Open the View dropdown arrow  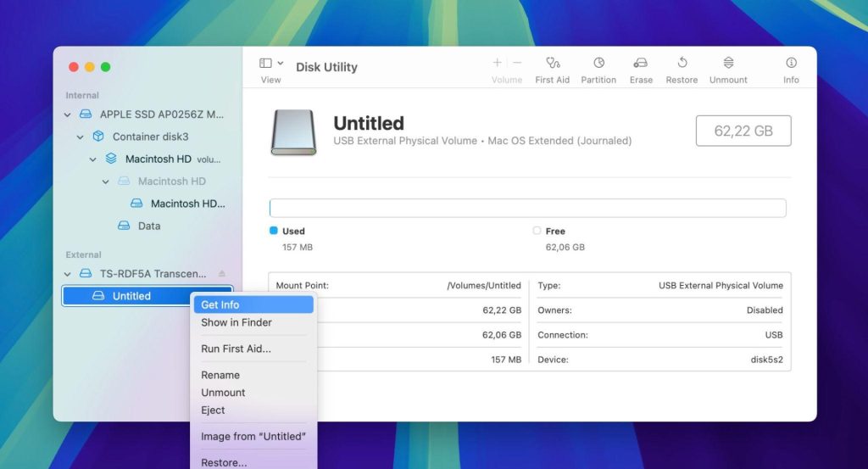point(281,63)
